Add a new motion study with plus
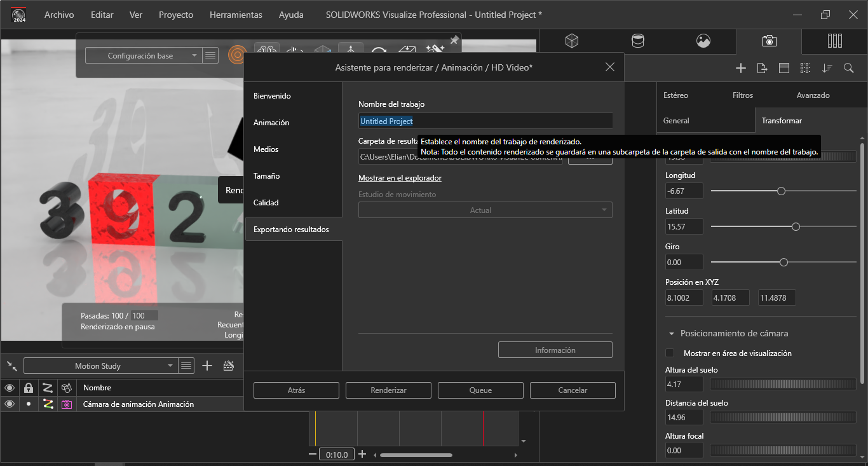The height and width of the screenshot is (466, 868). click(x=207, y=366)
